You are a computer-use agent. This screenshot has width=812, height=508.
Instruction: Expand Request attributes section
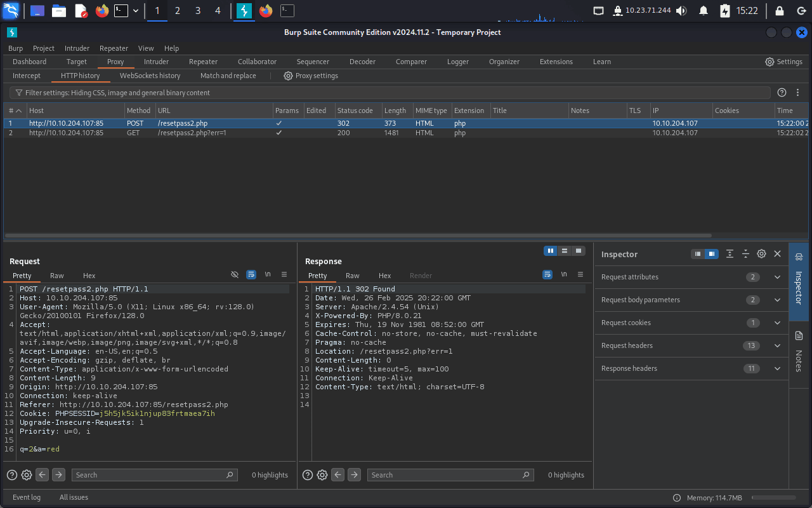tap(691, 277)
